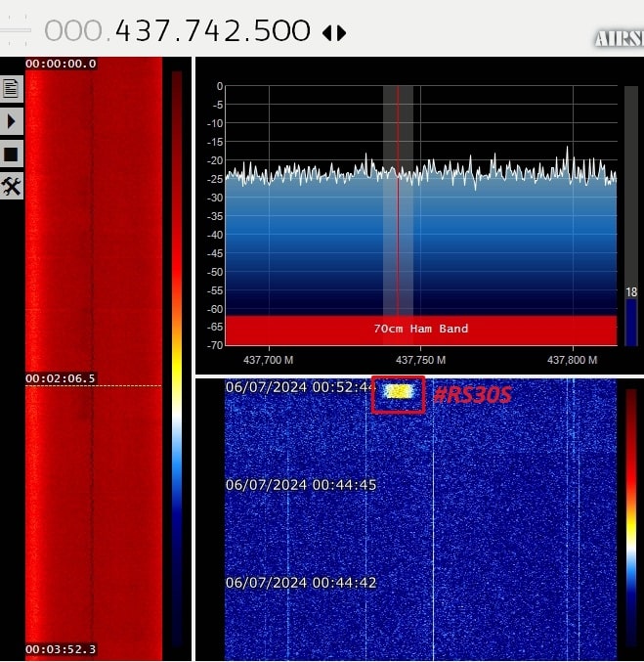644x662 pixels.
Task: Select waterfall timestamp 06/07/2024 00:52:44
Action: tap(300, 387)
